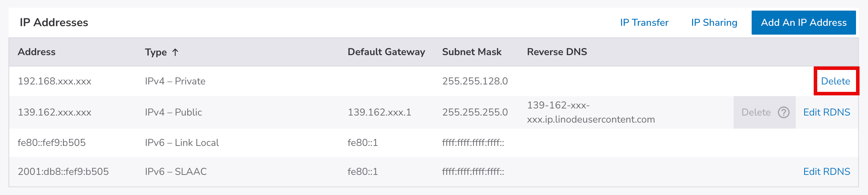Click the help icon beside disabled Delete
Screen dimensions: 868x195
tap(783, 112)
